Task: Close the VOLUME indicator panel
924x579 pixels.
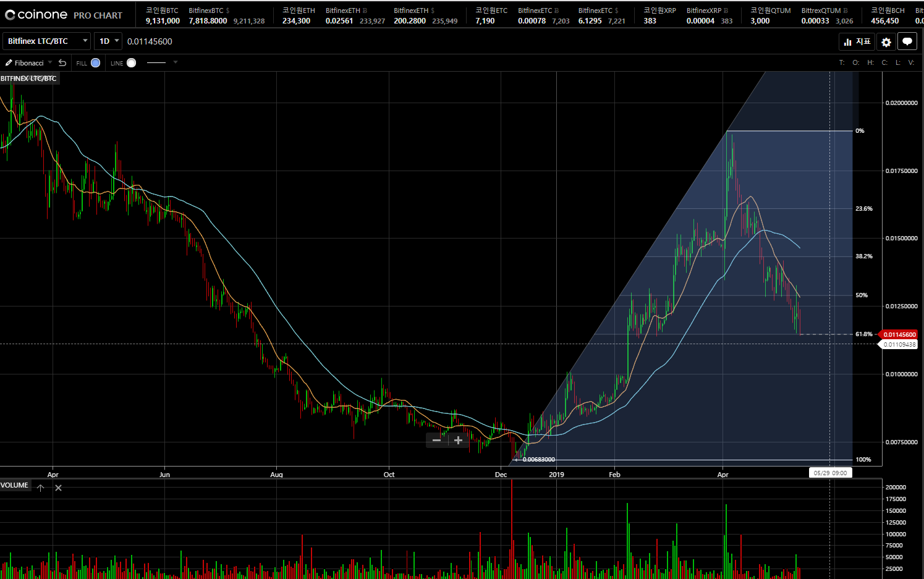Action: click(58, 488)
